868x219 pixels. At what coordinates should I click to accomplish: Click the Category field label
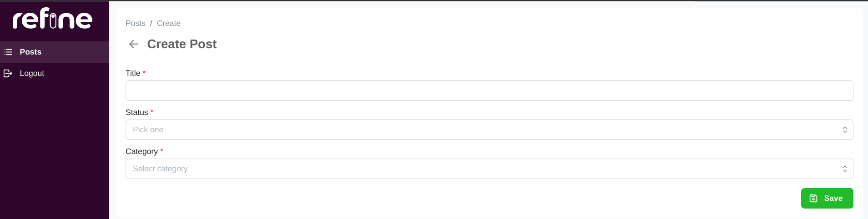pyautogui.click(x=141, y=151)
